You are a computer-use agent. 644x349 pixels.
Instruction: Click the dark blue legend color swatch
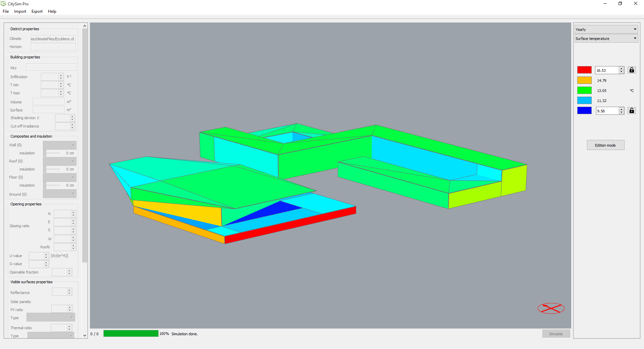584,111
